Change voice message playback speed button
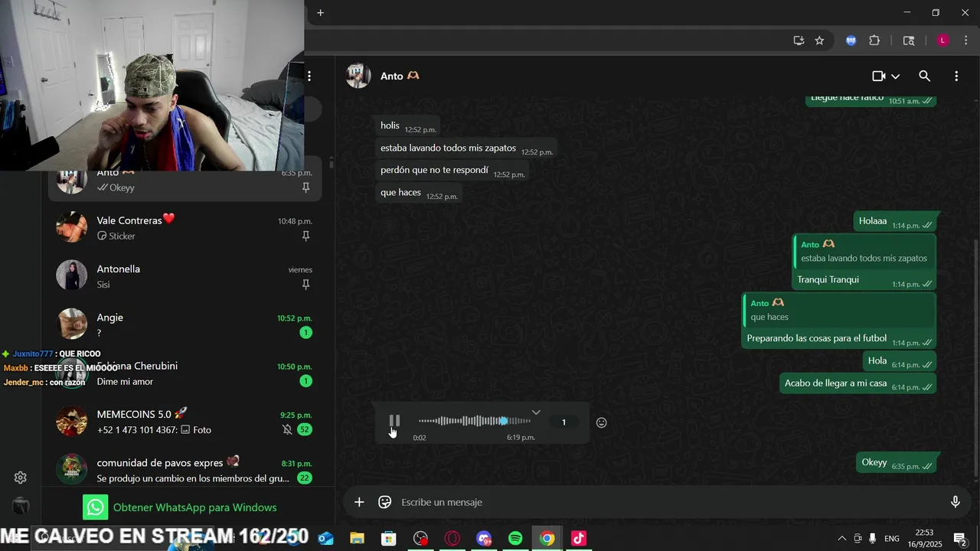 point(563,422)
